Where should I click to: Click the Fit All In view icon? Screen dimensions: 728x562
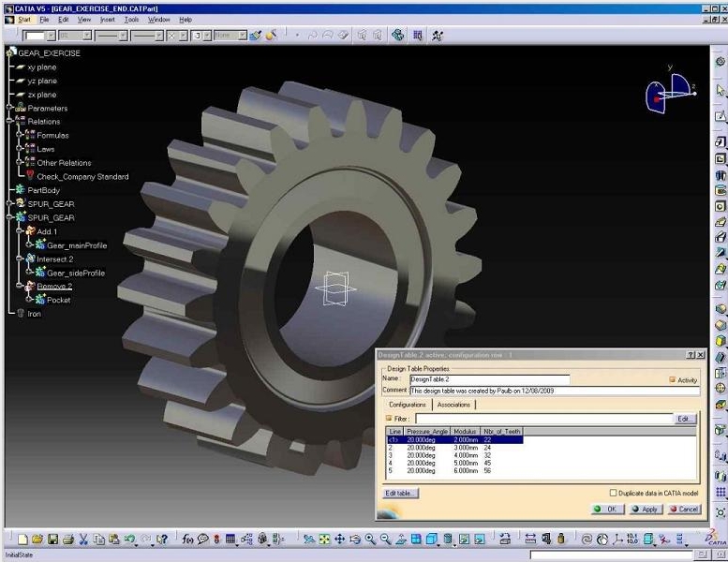[x=323, y=540]
